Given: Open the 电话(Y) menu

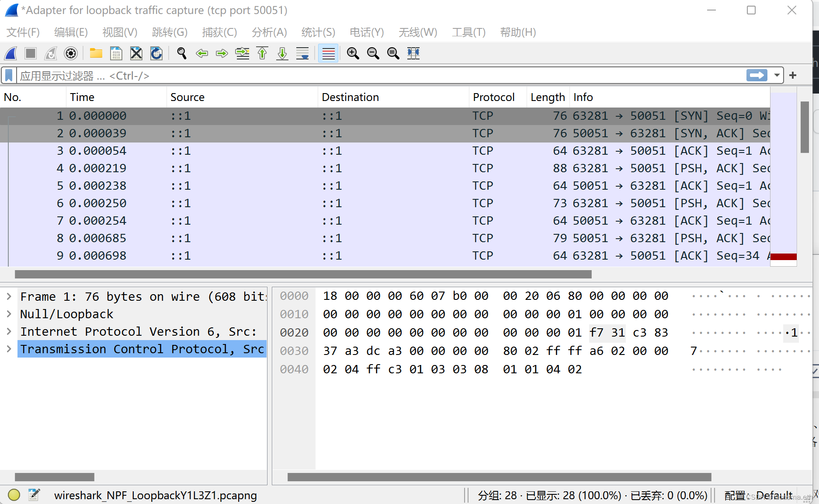Looking at the screenshot, I should 367,32.
